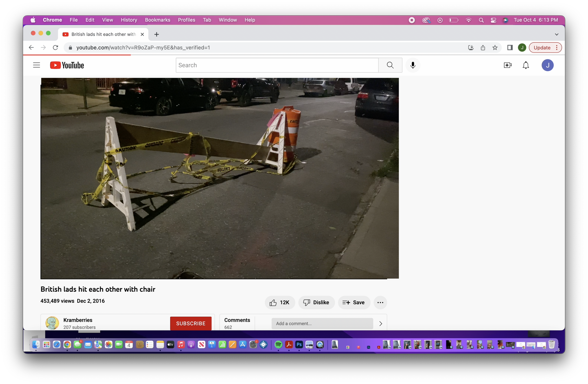The image size is (588, 384).
Task: Reload the page in Chrome
Action: (56, 48)
